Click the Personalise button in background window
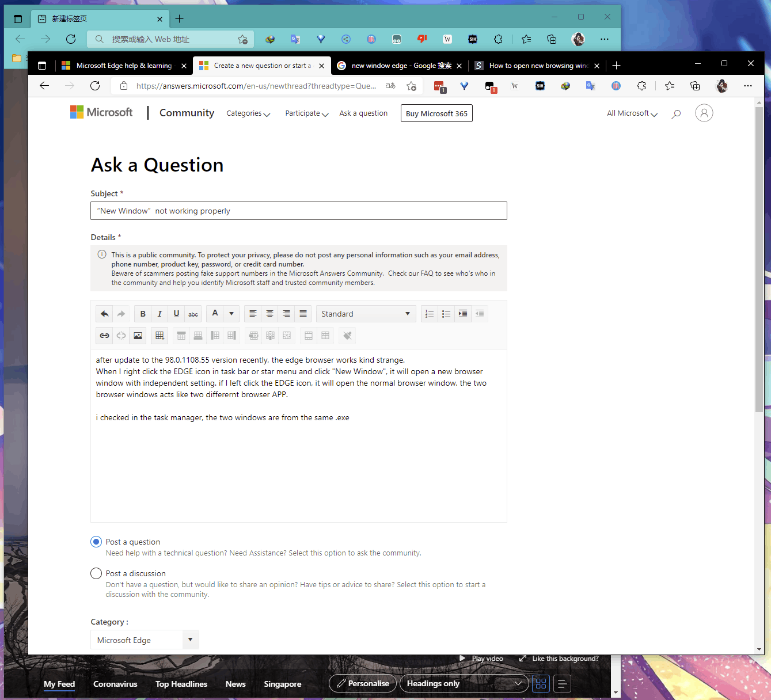The width and height of the screenshot is (771, 700). tap(363, 683)
